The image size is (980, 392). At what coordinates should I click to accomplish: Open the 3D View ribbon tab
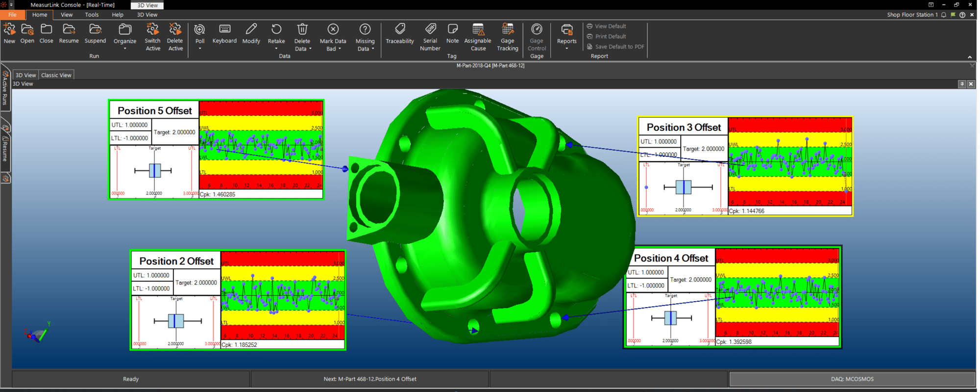coord(147,15)
